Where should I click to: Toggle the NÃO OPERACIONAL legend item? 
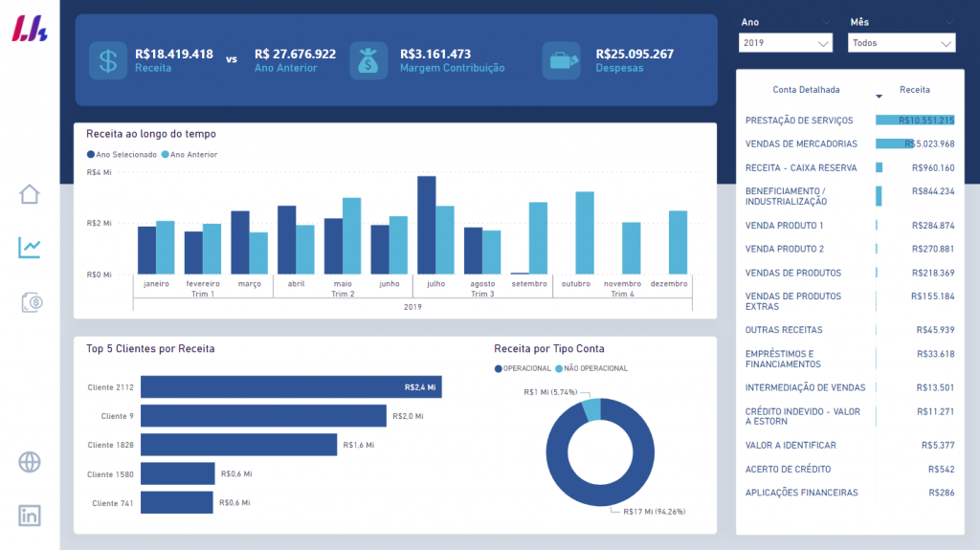click(x=593, y=368)
